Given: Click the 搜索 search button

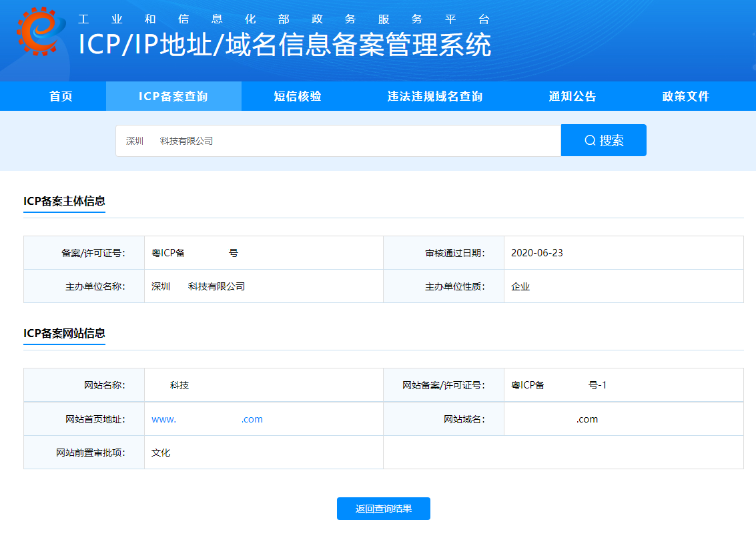Looking at the screenshot, I should [604, 140].
